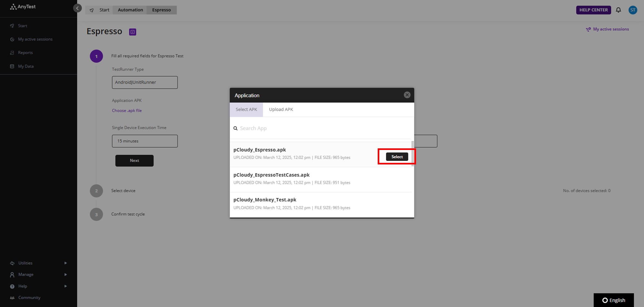Click the Next button

pos(135,161)
